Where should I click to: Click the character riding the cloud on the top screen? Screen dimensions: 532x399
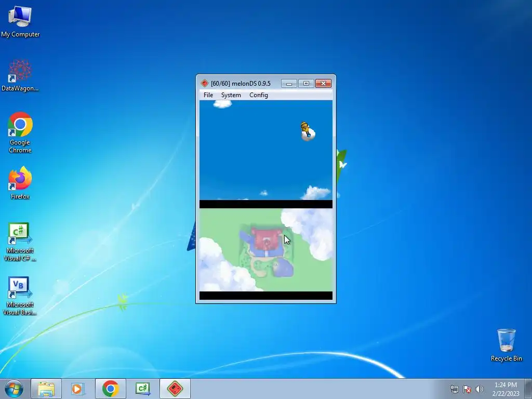(x=308, y=131)
